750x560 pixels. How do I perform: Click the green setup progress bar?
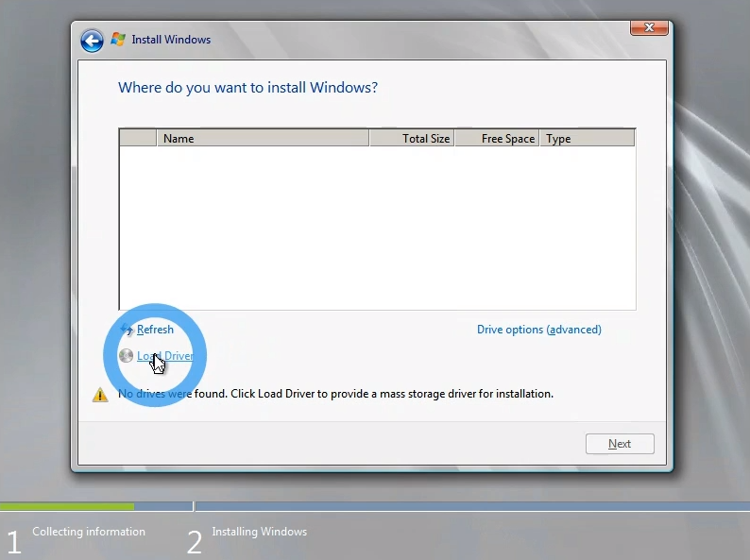point(67,506)
